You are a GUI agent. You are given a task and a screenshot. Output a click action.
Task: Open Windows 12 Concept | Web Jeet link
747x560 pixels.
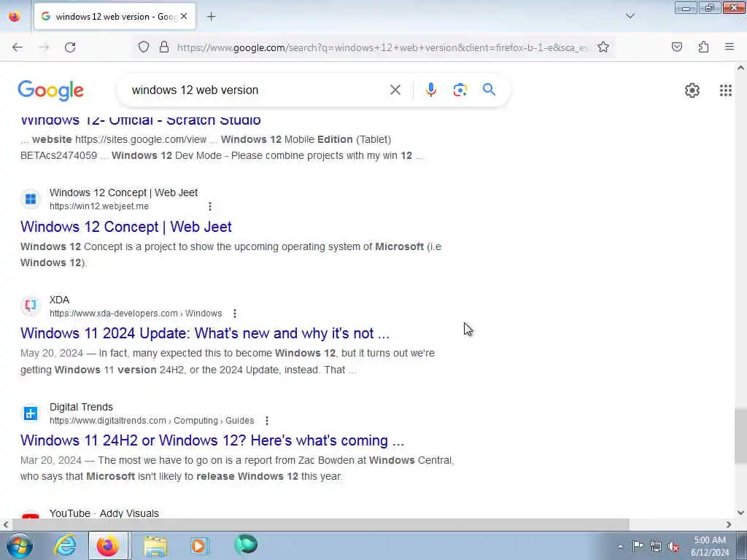[x=125, y=227]
